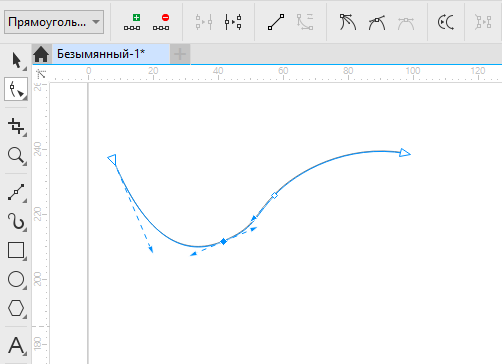The image size is (502, 364).
Task: Click the Extract subpath icon
Action: (x=483, y=22)
